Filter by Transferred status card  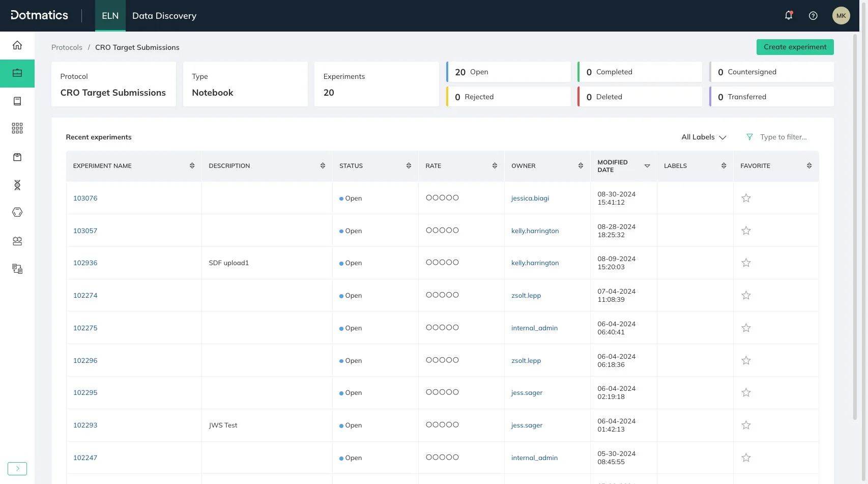point(771,97)
